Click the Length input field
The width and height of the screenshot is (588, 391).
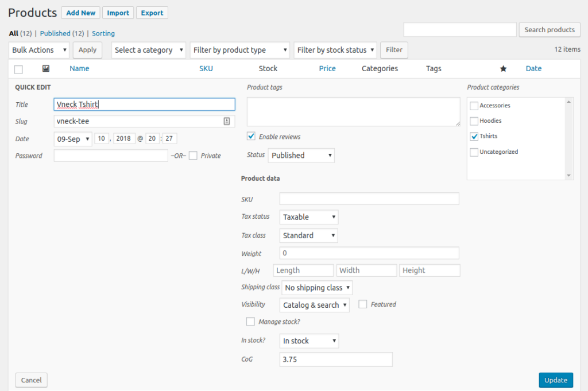point(303,270)
